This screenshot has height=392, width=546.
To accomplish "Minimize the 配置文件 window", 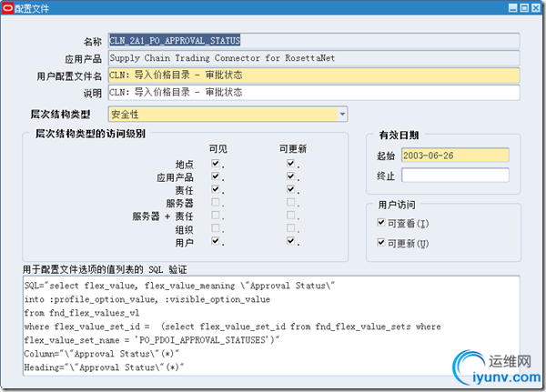I will tap(513, 7).
